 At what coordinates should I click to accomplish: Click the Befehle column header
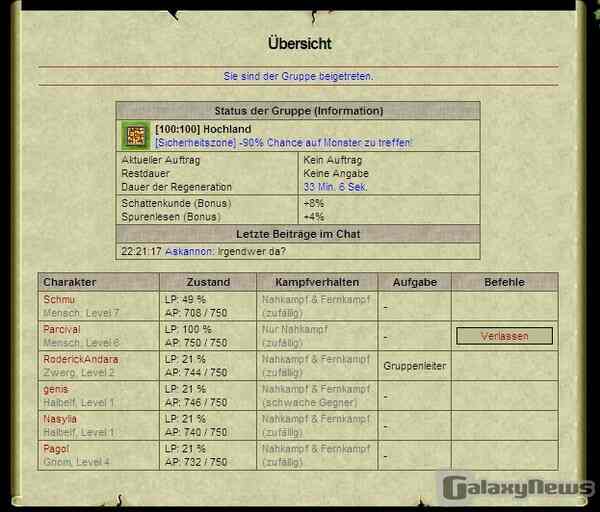click(x=504, y=282)
